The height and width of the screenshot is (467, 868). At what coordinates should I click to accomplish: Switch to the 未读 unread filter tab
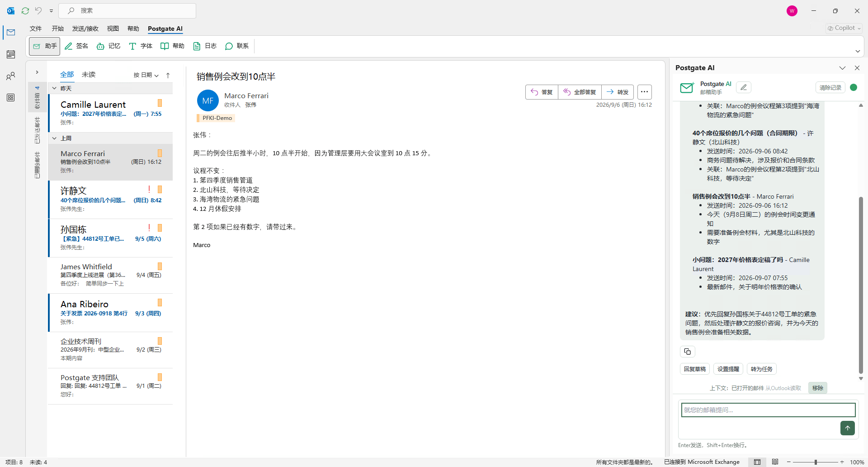point(89,74)
